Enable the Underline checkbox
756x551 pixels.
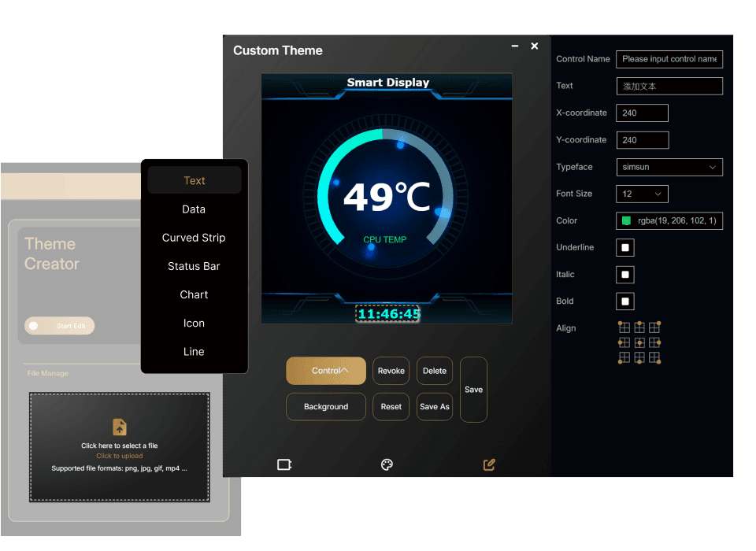pyautogui.click(x=625, y=248)
